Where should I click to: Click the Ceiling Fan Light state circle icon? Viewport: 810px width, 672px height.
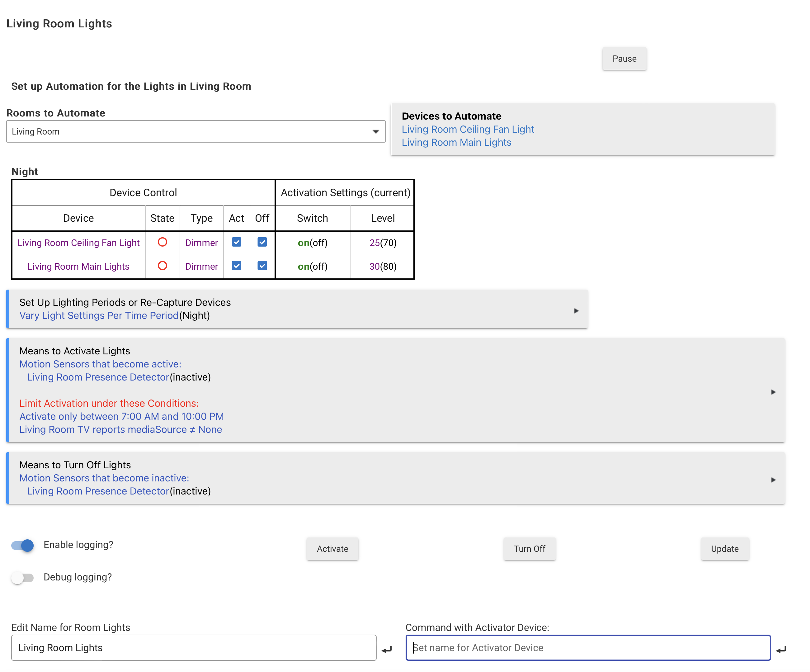click(x=162, y=242)
